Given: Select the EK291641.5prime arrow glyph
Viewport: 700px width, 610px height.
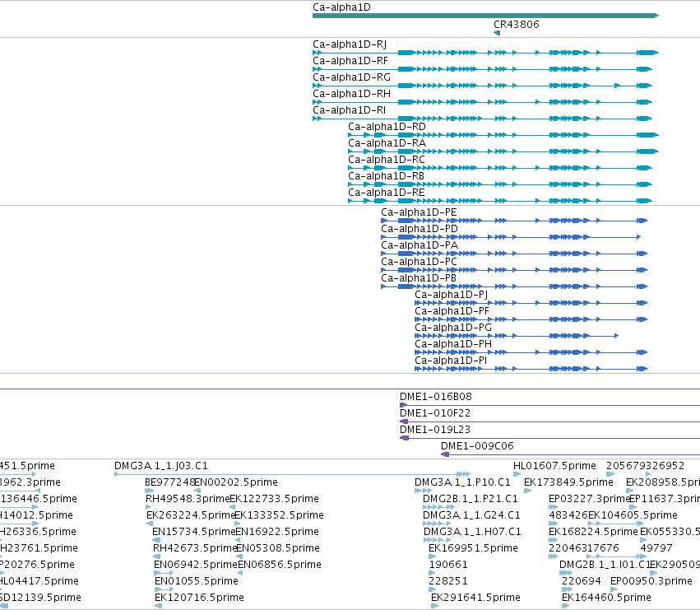Looking at the screenshot, I should coord(434,607).
